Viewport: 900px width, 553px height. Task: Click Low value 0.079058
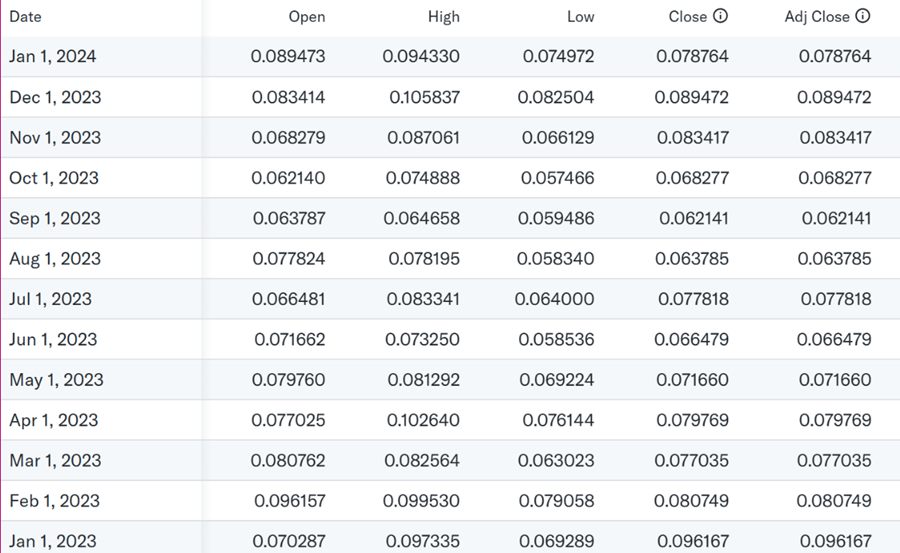tap(557, 501)
